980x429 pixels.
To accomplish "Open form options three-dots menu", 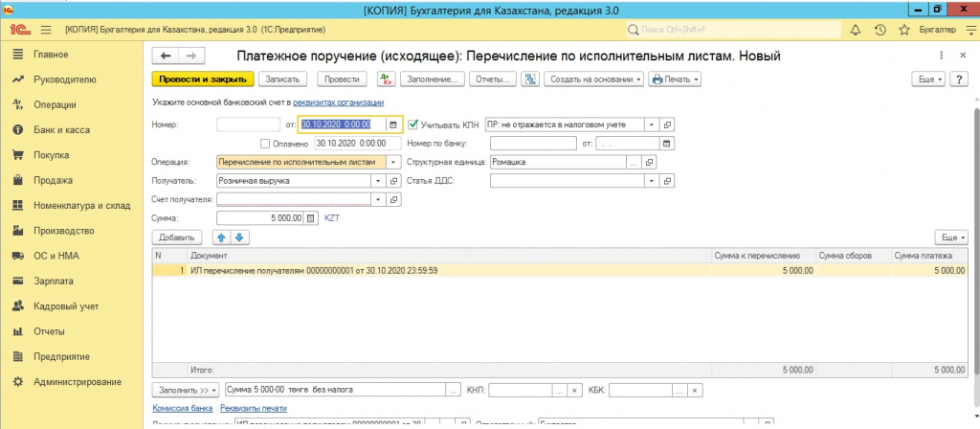I will click(x=942, y=56).
